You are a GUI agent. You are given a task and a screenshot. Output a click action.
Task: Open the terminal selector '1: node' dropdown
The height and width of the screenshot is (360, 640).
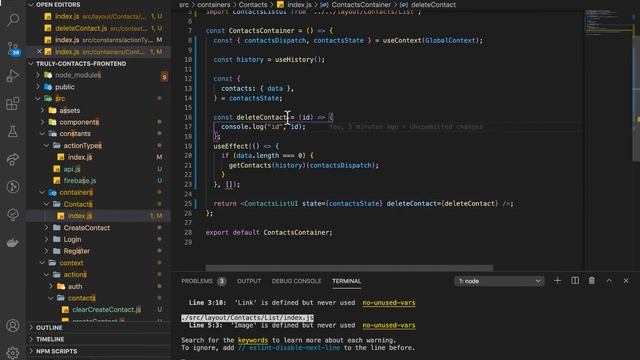pyautogui.click(x=499, y=281)
